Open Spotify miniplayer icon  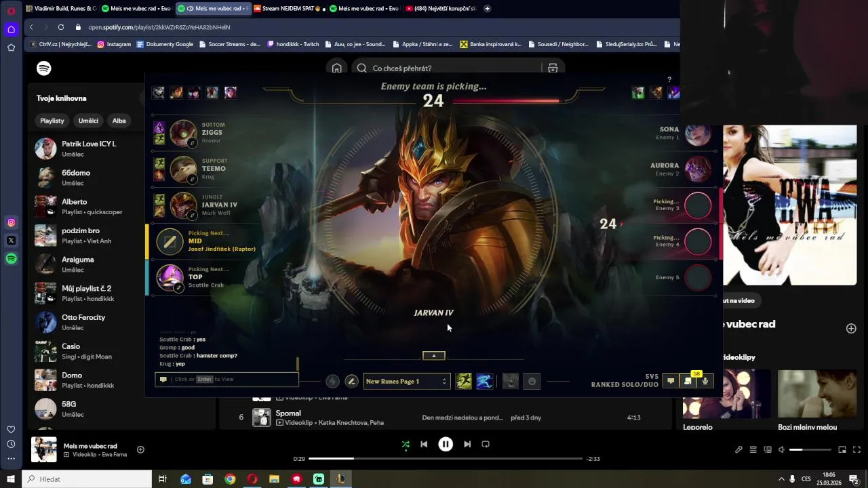842,449
